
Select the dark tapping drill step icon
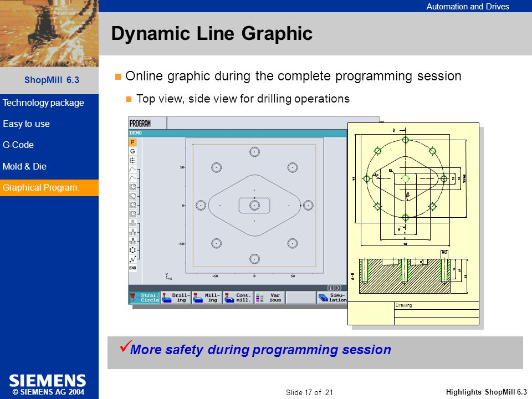pyautogui.click(x=132, y=241)
